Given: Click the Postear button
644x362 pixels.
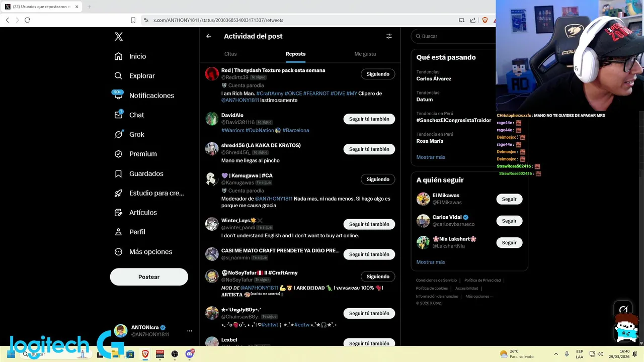Looking at the screenshot, I should click(149, 277).
